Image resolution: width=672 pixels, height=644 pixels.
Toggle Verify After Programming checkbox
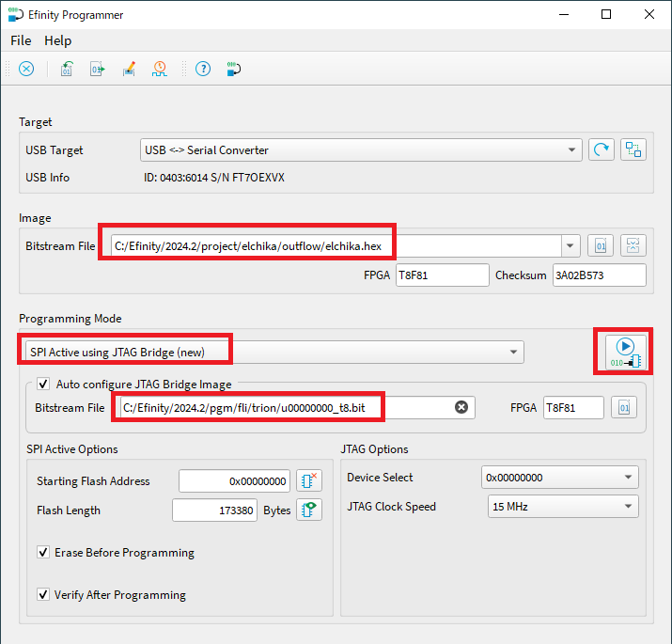[x=43, y=595]
